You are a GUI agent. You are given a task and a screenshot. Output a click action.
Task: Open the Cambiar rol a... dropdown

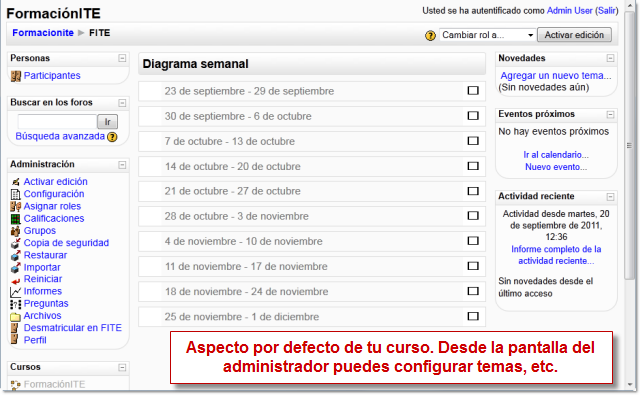(487, 35)
